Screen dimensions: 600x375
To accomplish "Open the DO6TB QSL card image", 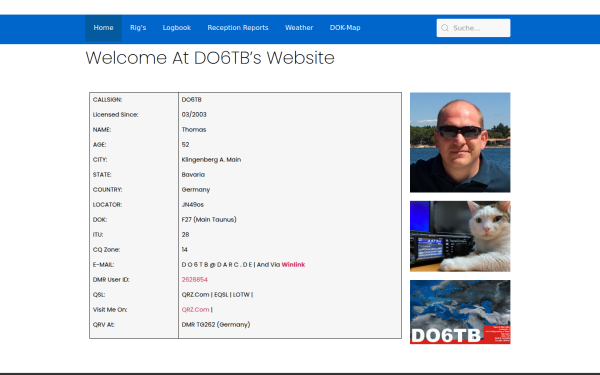I will pos(460,312).
